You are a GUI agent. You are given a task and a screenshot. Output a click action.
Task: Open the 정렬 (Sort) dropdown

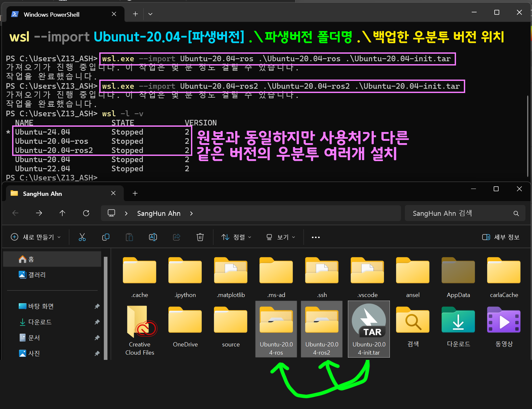237,237
